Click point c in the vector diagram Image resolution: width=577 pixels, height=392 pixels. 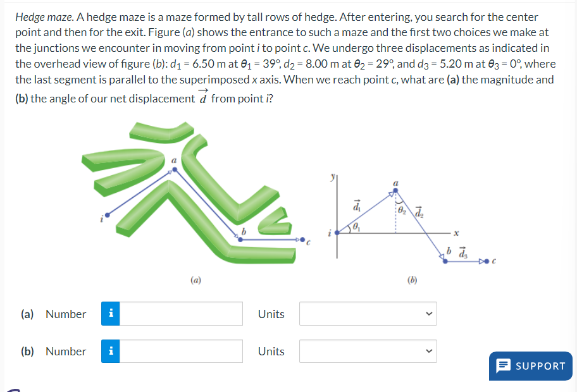[x=487, y=259]
